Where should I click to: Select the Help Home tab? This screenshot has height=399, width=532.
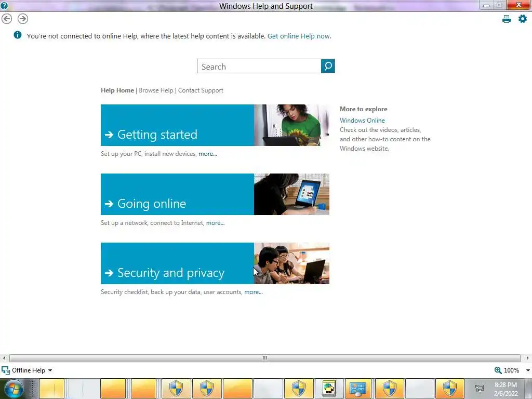pos(117,90)
